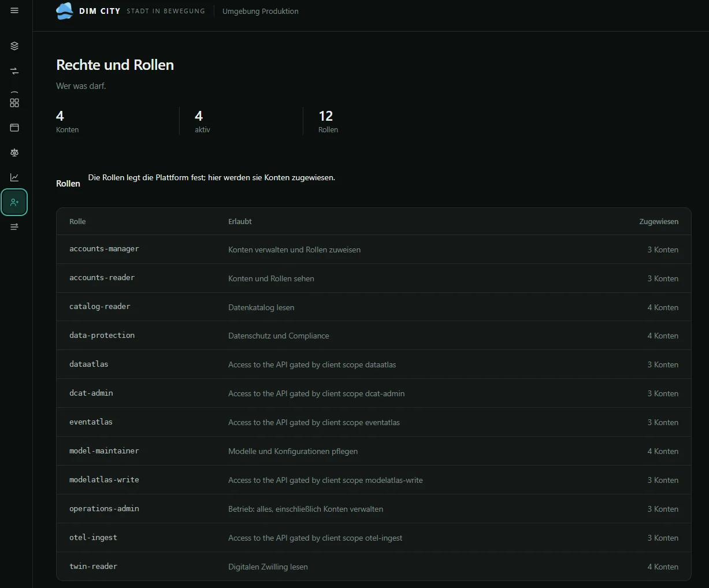Click the '4 aktiv' statistic
The width and height of the screenshot is (709, 588).
[202, 121]
